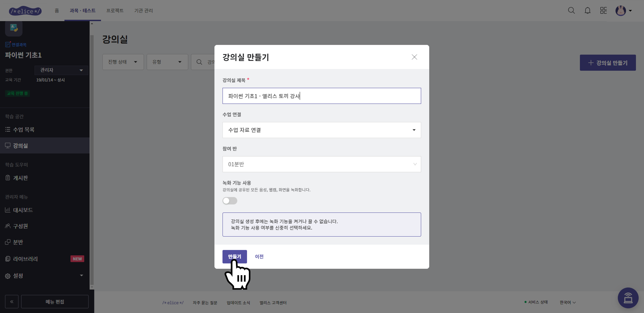Switch to 프로젝트 tab

click(115, 11)
